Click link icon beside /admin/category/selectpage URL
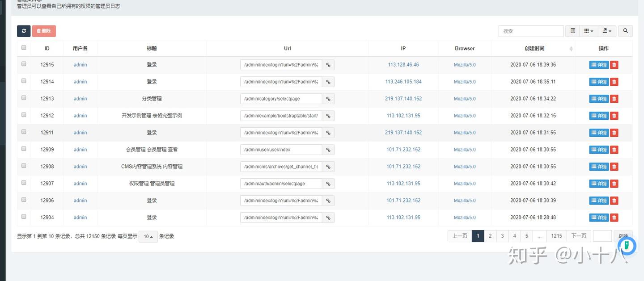The width and height of the screenshot is (644, 281). tap(328, 99)
